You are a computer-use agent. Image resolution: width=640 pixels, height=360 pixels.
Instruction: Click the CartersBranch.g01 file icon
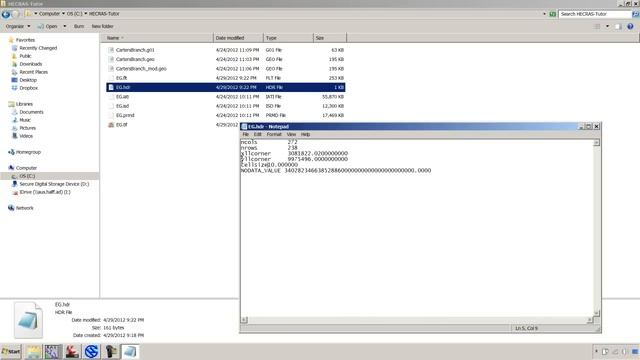(111, 50)
